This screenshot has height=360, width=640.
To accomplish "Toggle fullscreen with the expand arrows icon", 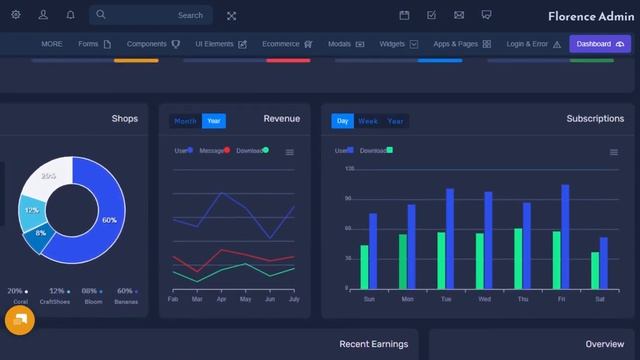I will [x=231, y=16].
